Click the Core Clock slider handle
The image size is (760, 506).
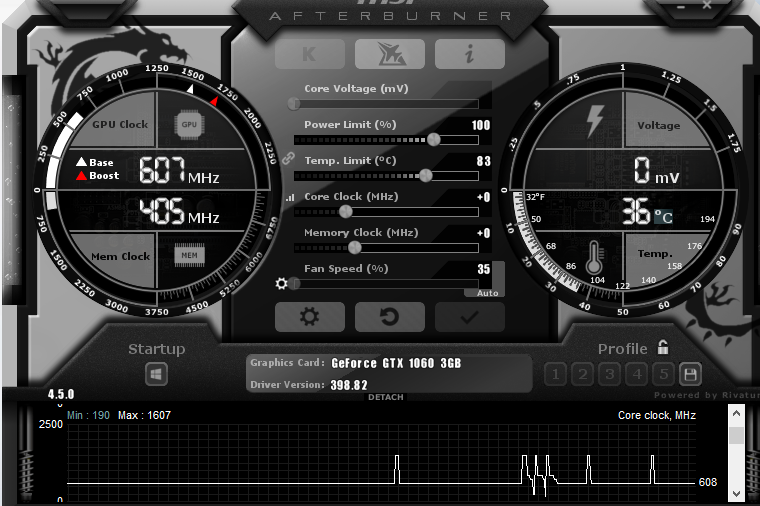tap(346, 211)
